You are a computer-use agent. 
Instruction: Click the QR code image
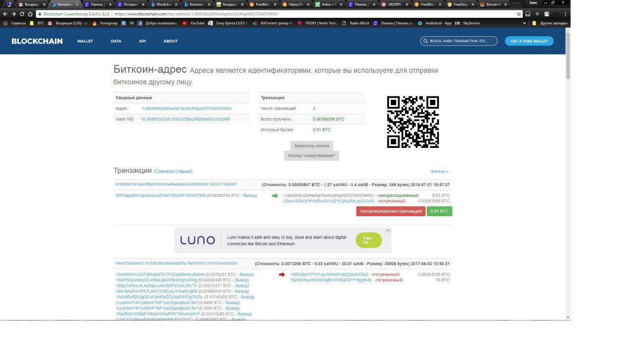point(413,122)
